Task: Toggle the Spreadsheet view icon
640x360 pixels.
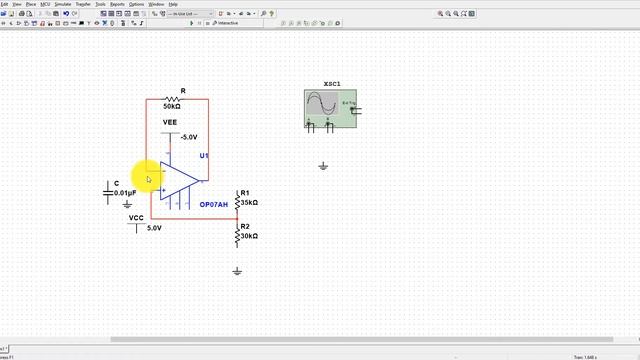Action: (x=111, y=13)
